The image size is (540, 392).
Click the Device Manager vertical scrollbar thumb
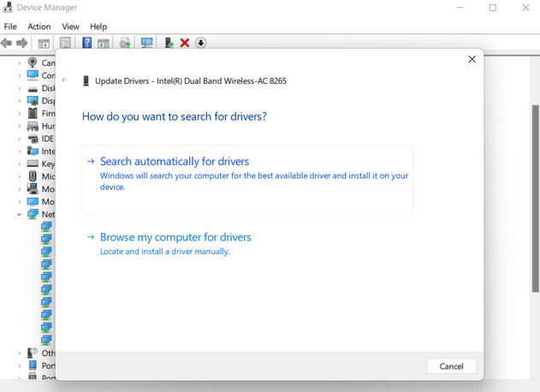tap(535, 199)
